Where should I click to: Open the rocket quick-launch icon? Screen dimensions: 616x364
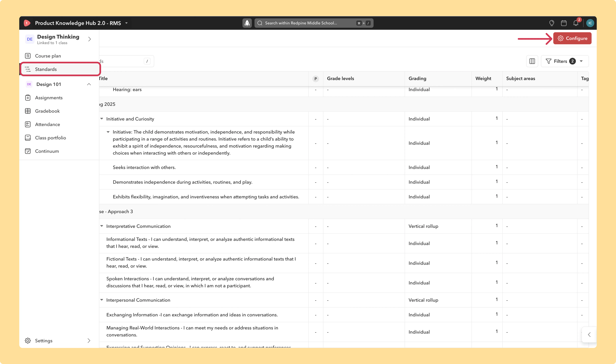(x=247, y=23)
